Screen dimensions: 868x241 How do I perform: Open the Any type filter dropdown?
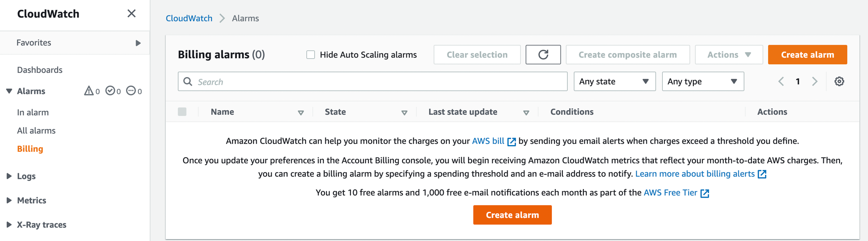point(703,81)
